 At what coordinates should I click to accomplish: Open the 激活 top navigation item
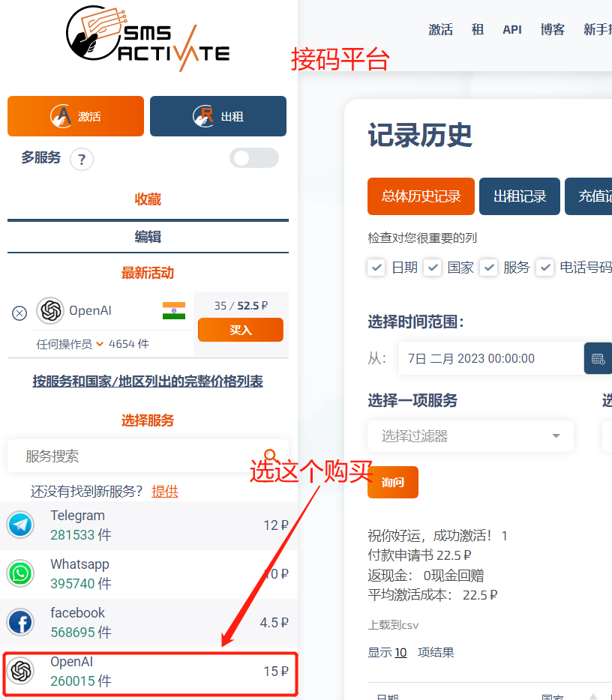[440, 30]
